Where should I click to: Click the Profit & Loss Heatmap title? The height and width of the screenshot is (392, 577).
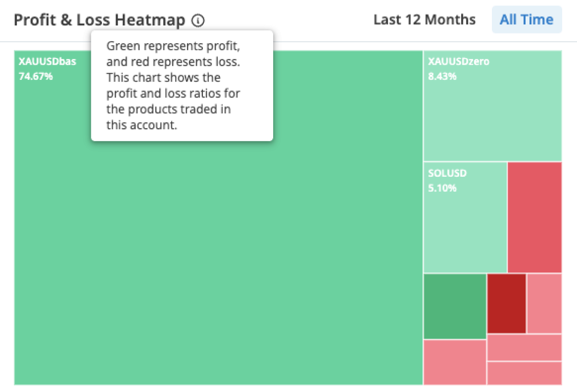pyautogui.click(x=100, y=20)
